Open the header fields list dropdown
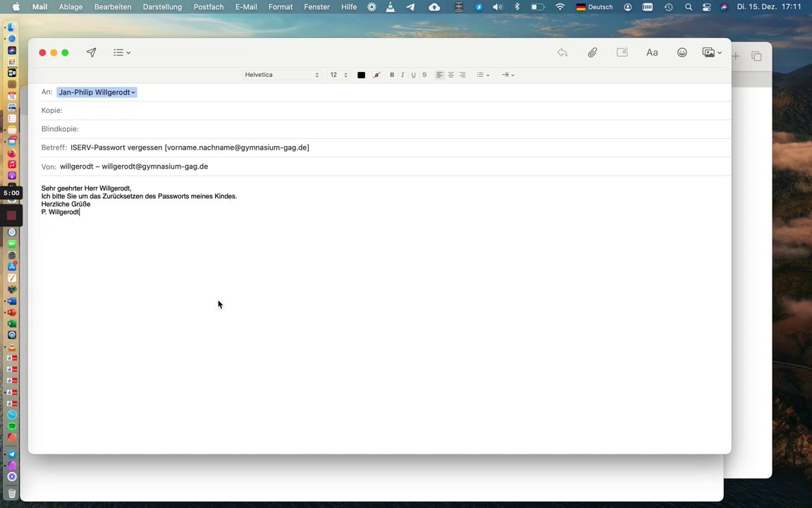 [x=122, y=52]
